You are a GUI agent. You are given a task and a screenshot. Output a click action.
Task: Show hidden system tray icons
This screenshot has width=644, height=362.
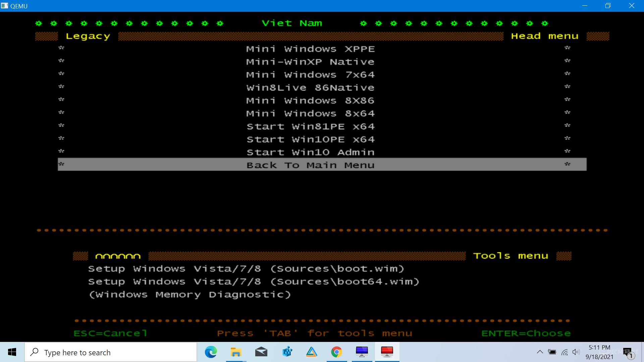(540, 352)
